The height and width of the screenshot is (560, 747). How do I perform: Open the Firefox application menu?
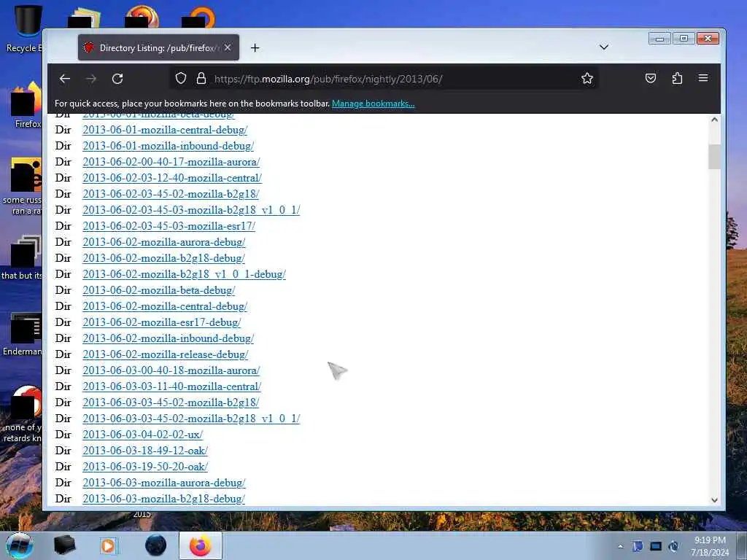703,78
